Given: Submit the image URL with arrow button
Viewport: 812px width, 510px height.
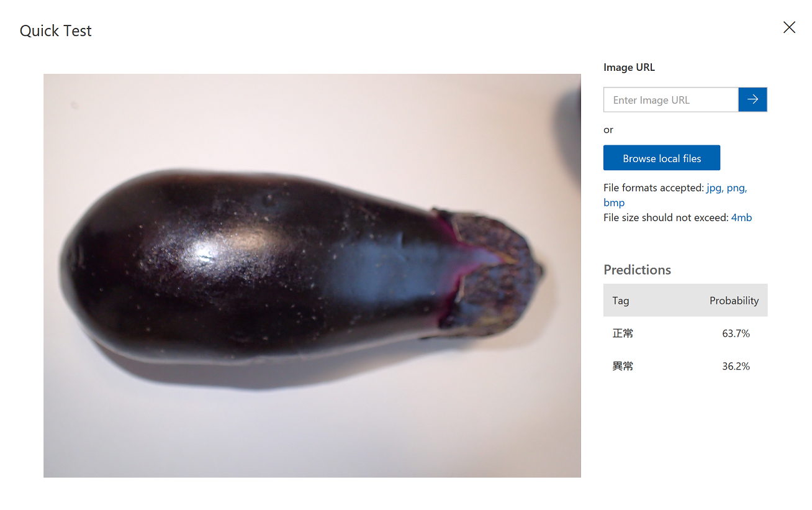Looking at the screenshot, I should (x=753, y=99).
